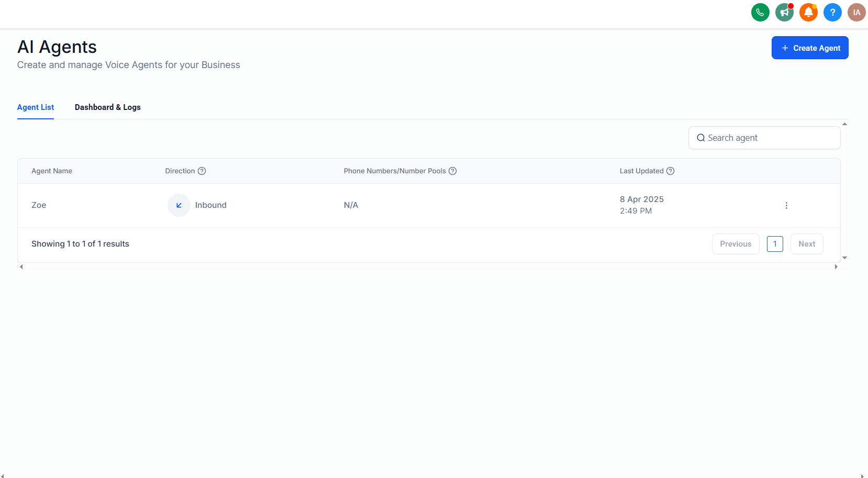The width and height of the screenshot is (868, 478).
Task: Click the table's horizontal scrollbar right arrow
Action: [836, 267]
